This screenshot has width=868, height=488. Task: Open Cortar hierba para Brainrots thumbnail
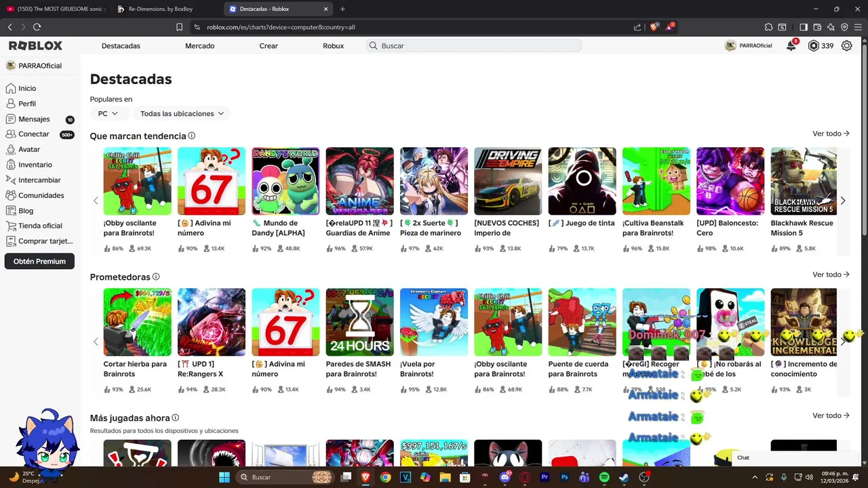click(137, 322)
